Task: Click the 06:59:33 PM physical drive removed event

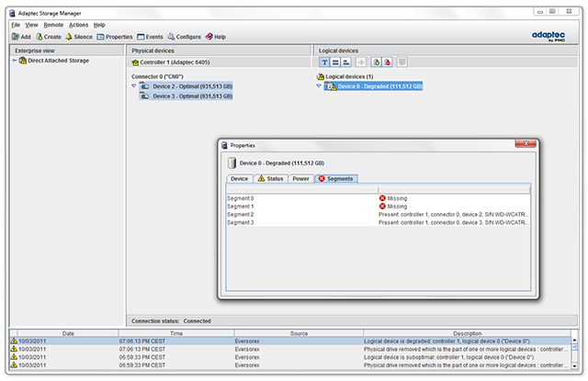Action: 290,365
